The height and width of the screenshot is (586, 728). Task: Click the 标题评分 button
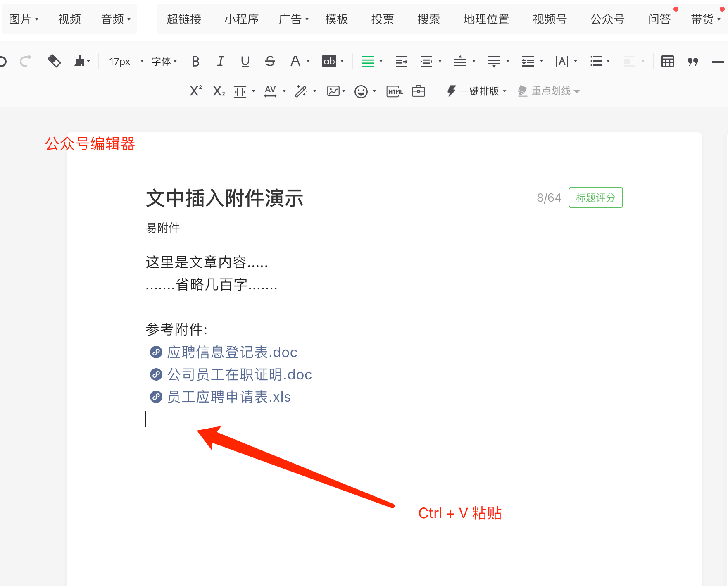[x=595, y=198]
